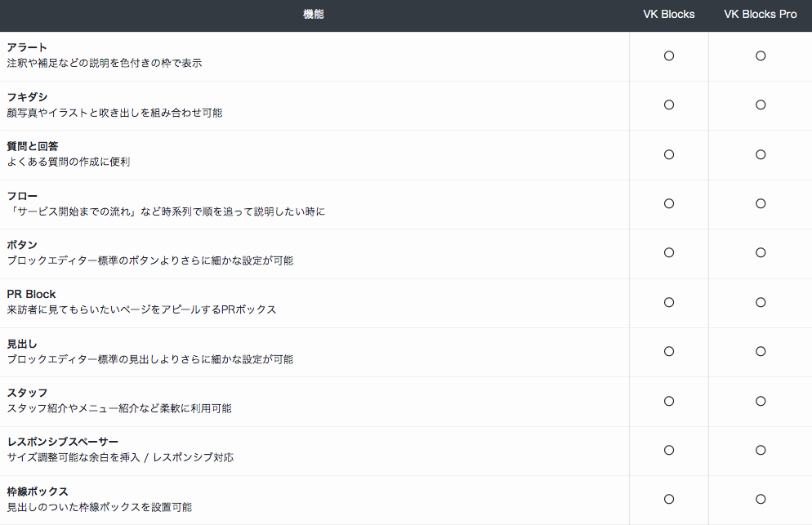Click the フロー feature title

tap(22, 196)
